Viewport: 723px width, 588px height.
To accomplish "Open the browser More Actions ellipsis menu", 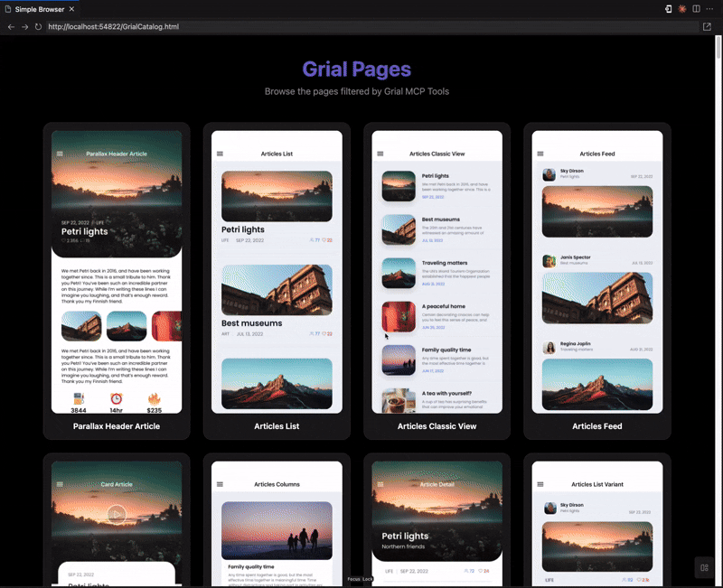I will coord(710,8).
